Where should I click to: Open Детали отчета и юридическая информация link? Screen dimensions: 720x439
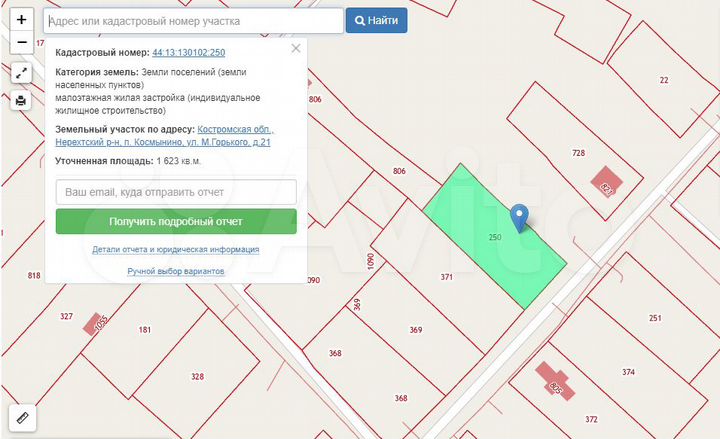click(x=176, y=250)
